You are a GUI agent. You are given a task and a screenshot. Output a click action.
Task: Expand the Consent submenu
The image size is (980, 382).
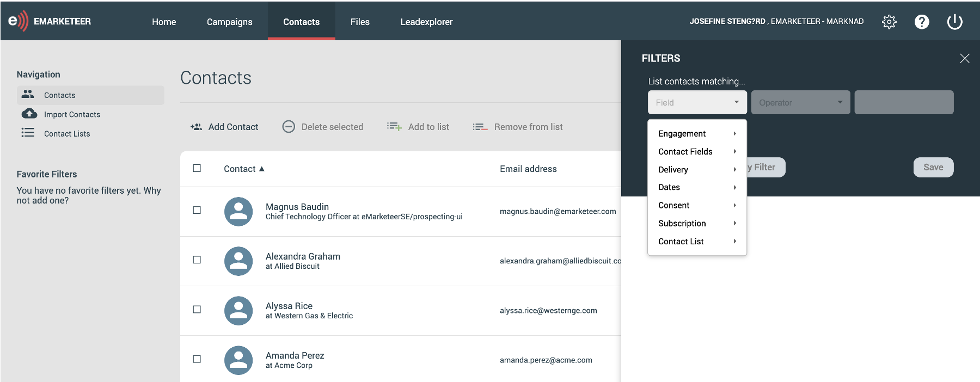tap(697, 205)
